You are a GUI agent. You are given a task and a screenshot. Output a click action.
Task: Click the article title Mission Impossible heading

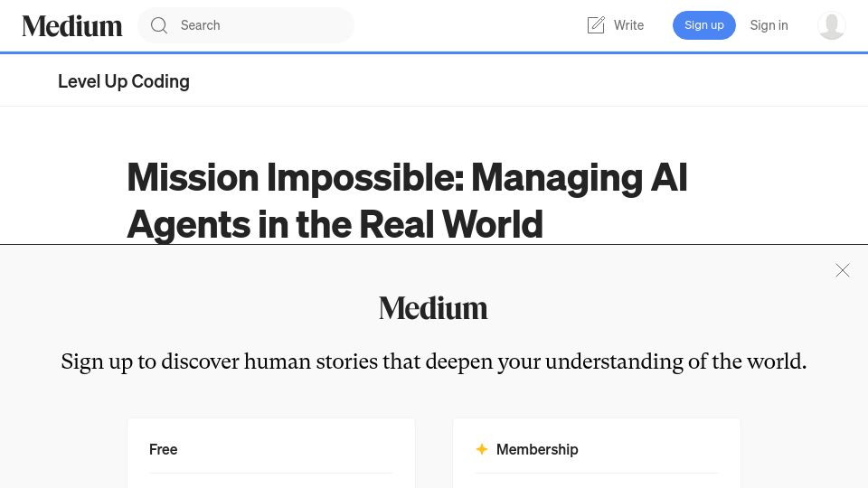point(407,201)
